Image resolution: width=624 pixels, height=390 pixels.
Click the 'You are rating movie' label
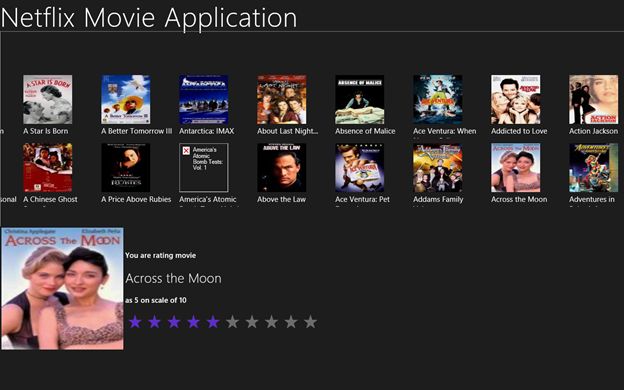tap(160, 255)
